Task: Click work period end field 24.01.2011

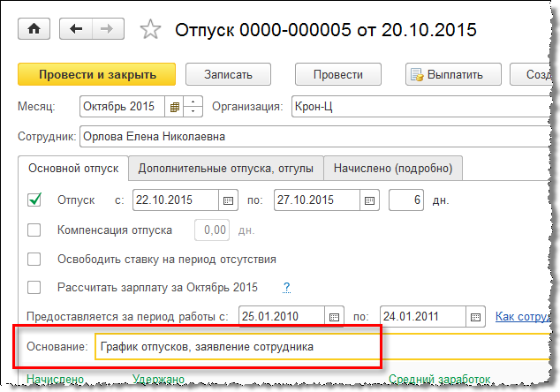Action: [x=423, y=317]
